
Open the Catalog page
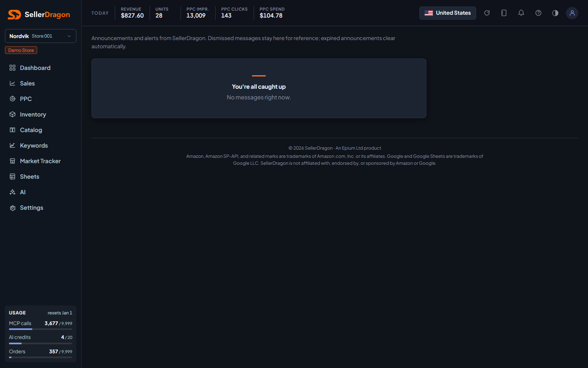coord(40,130)
